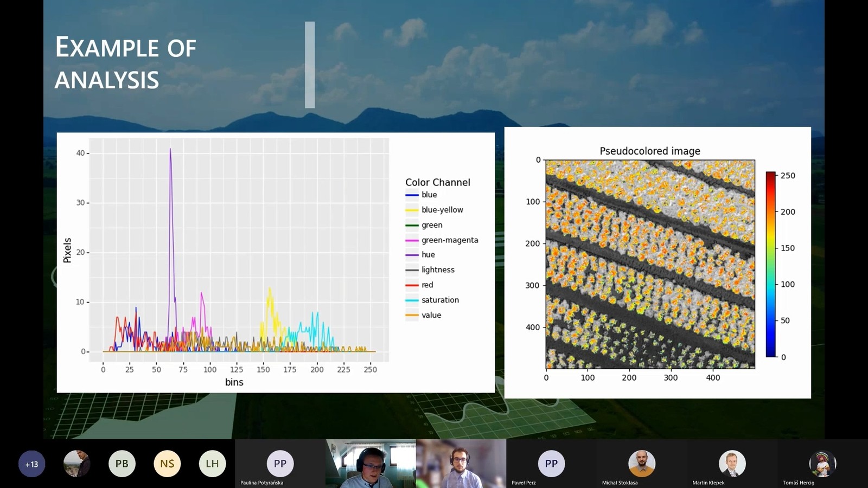
Task: Click the photo avatar next to PB
Action: click(x=76, y=464)
